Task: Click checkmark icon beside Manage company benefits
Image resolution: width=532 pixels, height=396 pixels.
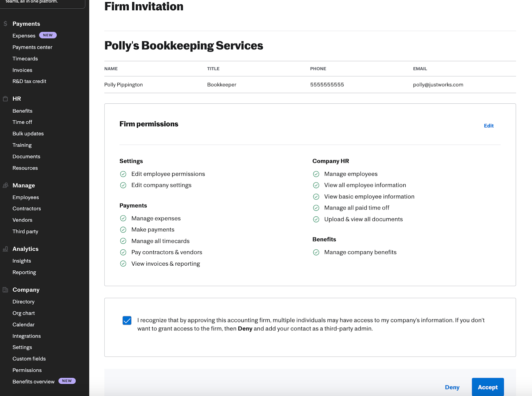Action: (316, 252)
